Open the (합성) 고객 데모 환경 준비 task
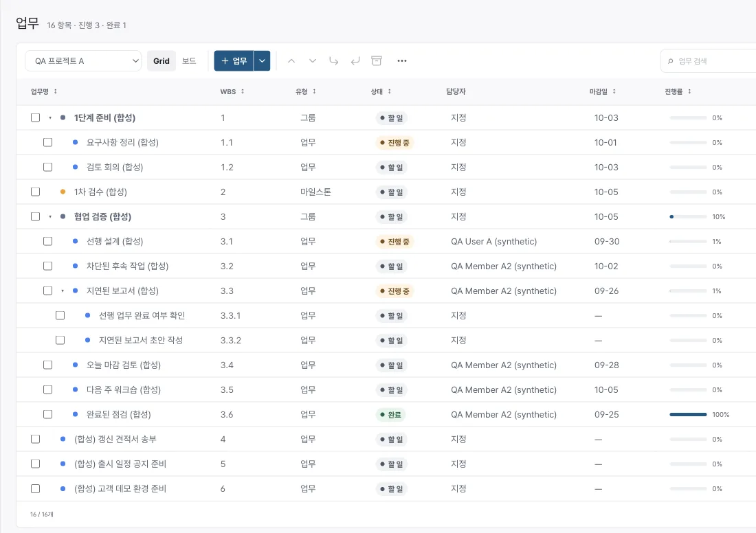 (120, 488)
